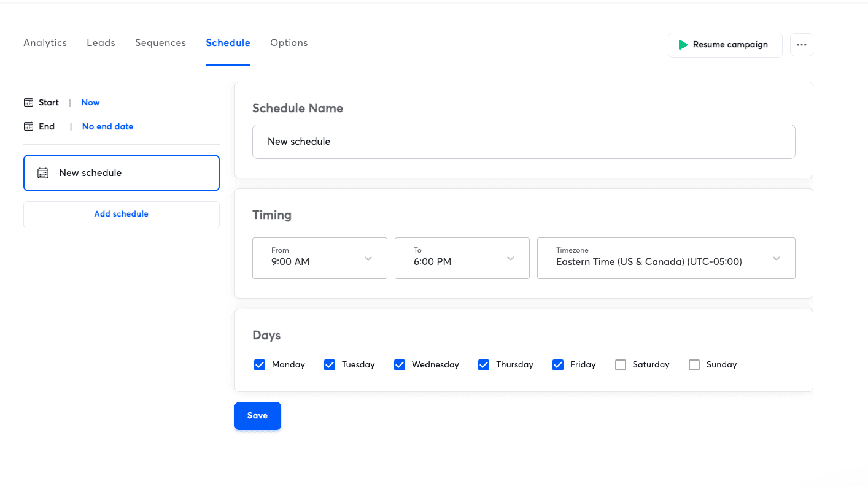
Task: Click the calendar icon next to Start
Action: 28,102
